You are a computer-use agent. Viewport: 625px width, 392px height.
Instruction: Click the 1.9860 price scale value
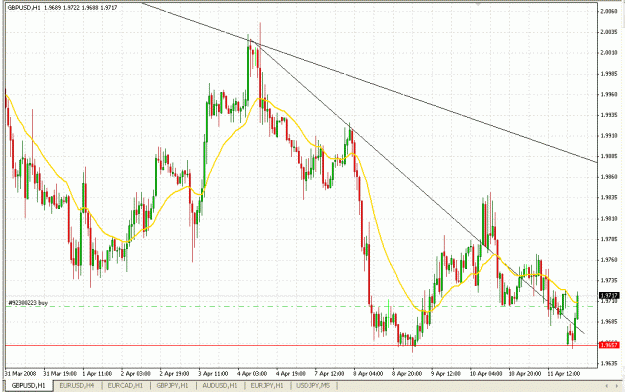[x=608, y=177]
